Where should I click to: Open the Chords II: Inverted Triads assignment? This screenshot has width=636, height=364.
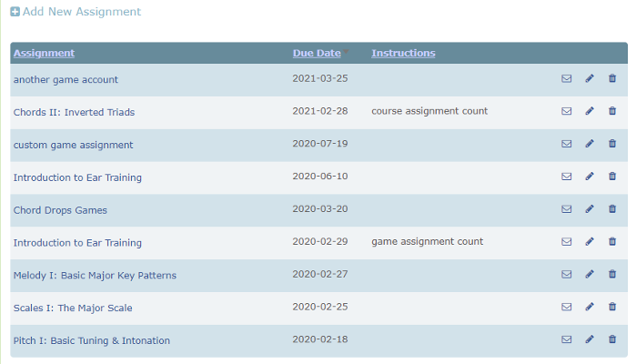click(x=74, y=112)
